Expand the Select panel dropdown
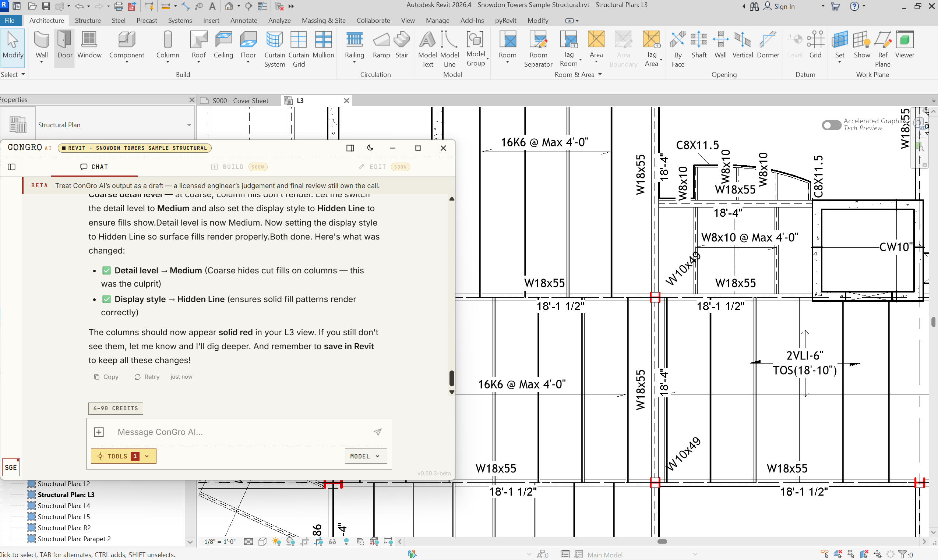Screen dimensions: 938x560 [x=13, y=74]
